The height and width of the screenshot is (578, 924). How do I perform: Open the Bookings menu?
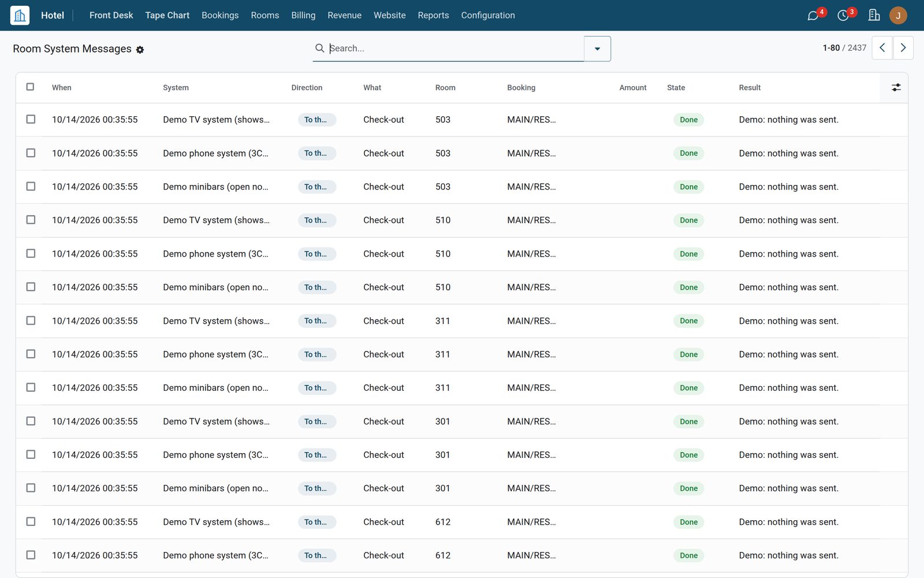(220, 15)
